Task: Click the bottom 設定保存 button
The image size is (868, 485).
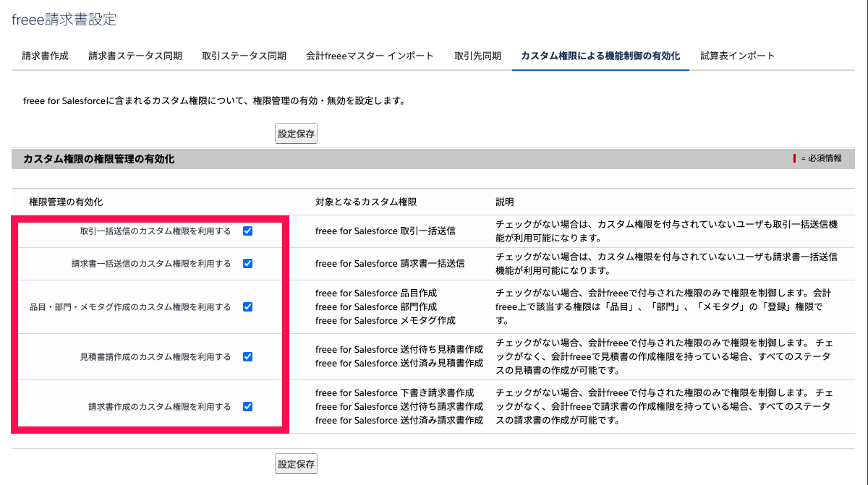Action: (x=295, y=464)
